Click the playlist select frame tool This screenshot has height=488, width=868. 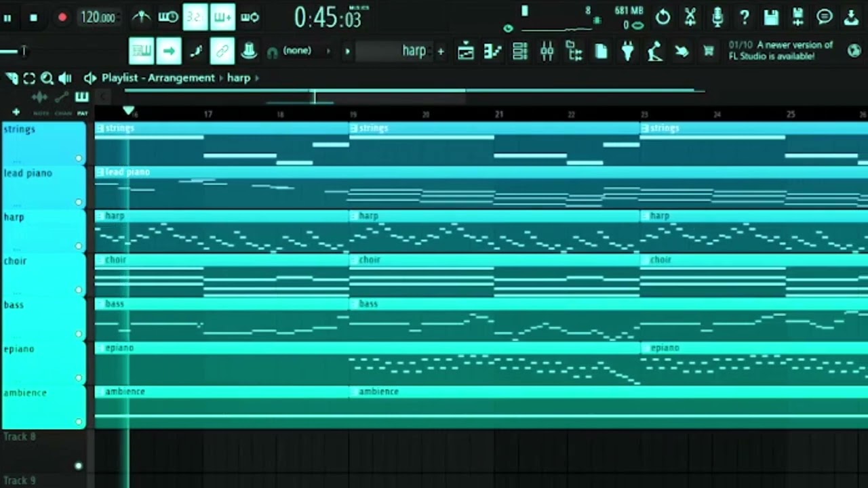point(29,78)
